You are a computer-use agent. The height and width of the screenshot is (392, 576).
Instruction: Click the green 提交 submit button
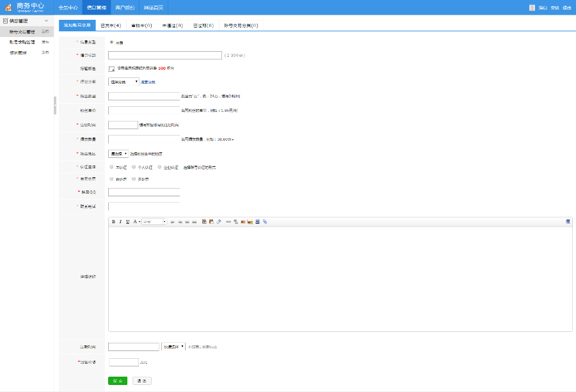coord(118,380)
